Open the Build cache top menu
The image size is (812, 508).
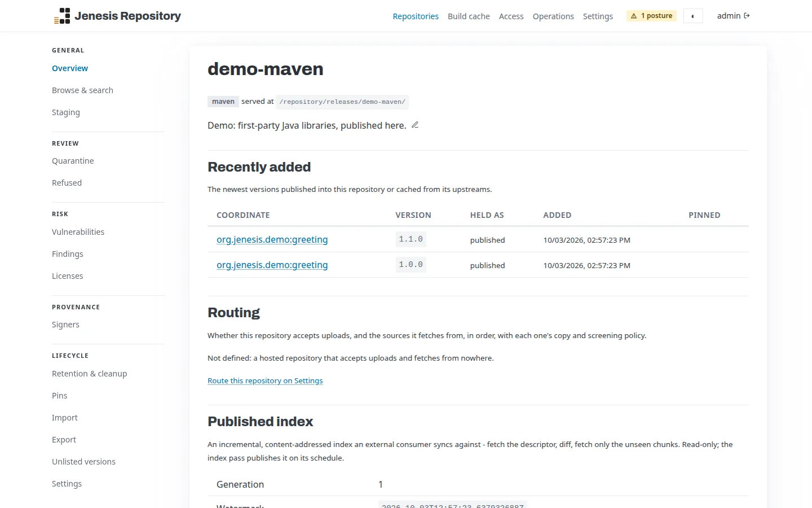469,16
